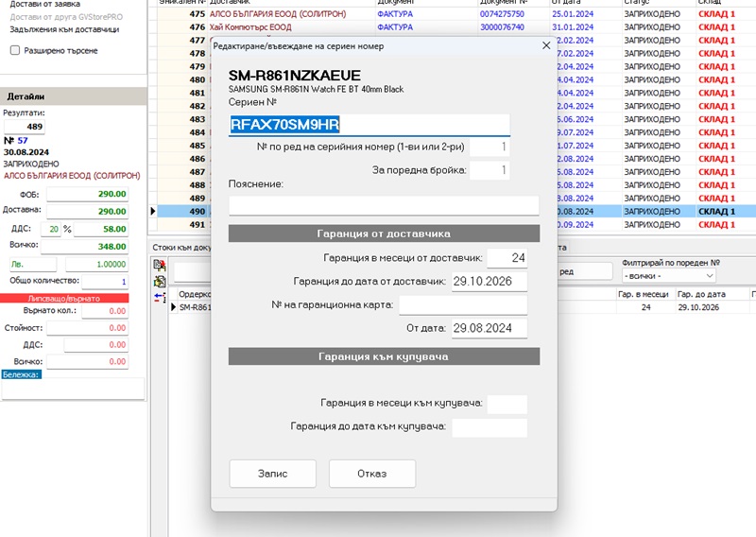Click the returned Стойност field showing 0.00

pos(87,328)
